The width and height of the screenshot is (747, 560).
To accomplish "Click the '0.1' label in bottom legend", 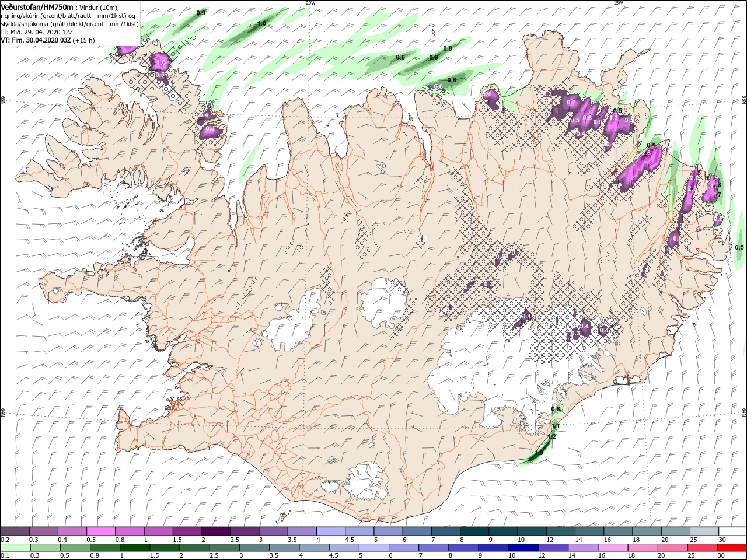I will point(5,556).
